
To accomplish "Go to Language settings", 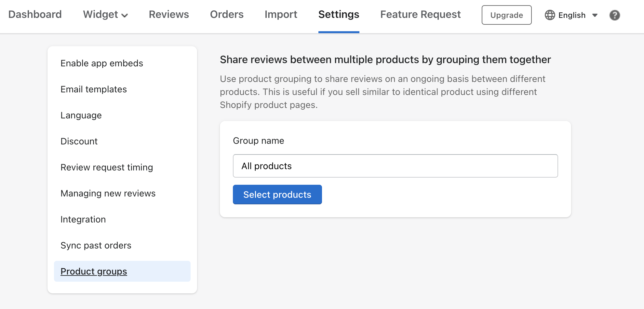I will pos(81,115).
